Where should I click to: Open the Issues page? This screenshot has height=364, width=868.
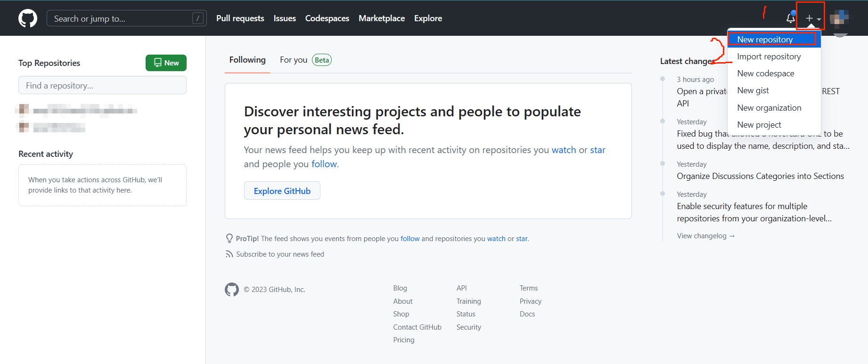(285, 18)
